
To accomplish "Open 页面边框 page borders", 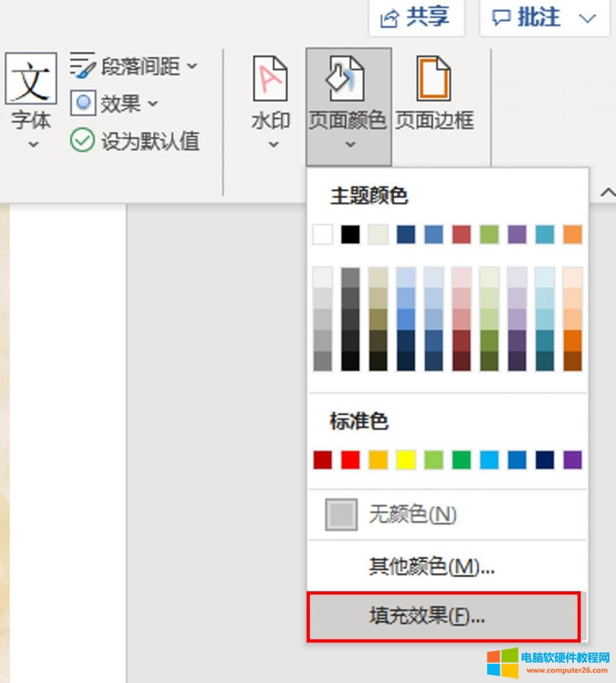I will 434,94.
